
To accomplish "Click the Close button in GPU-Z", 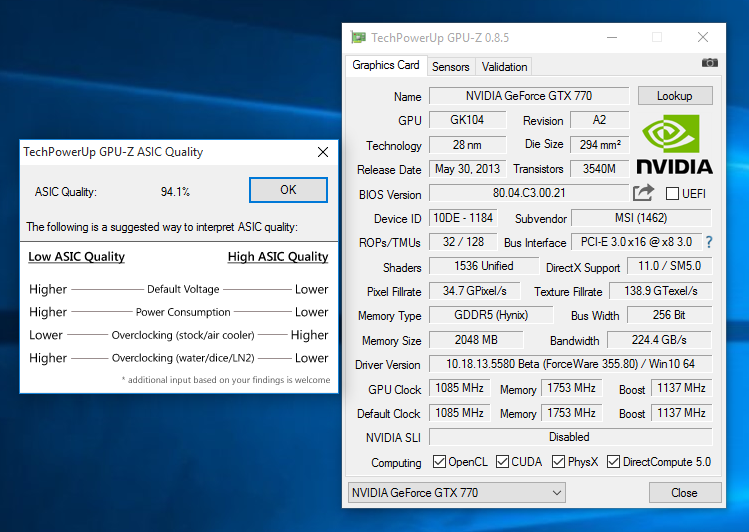I will 685,492.
